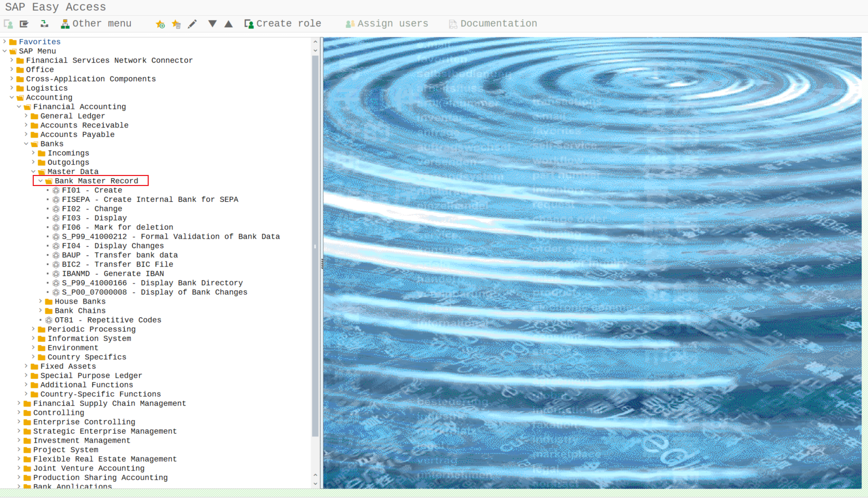The image size is (868, 498).
Task: Expand the Cross-Application Components node
Action: click(x=12, y=79)
